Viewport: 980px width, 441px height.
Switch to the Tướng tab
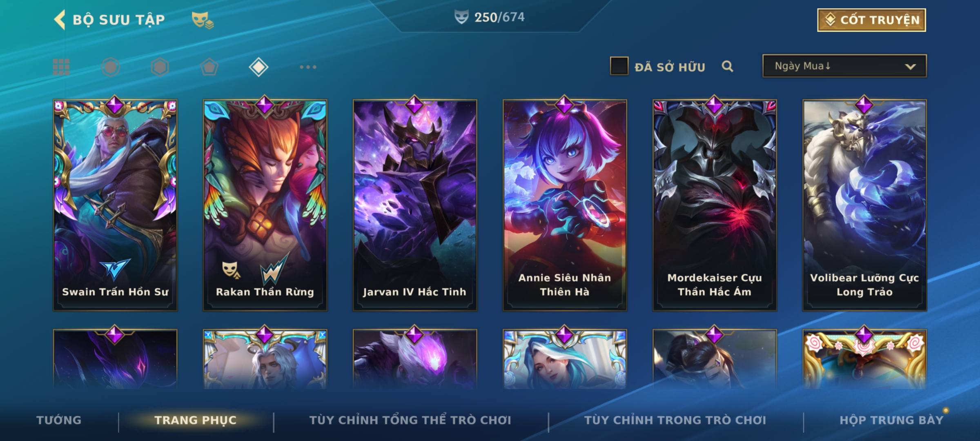(x=59, y=420)
